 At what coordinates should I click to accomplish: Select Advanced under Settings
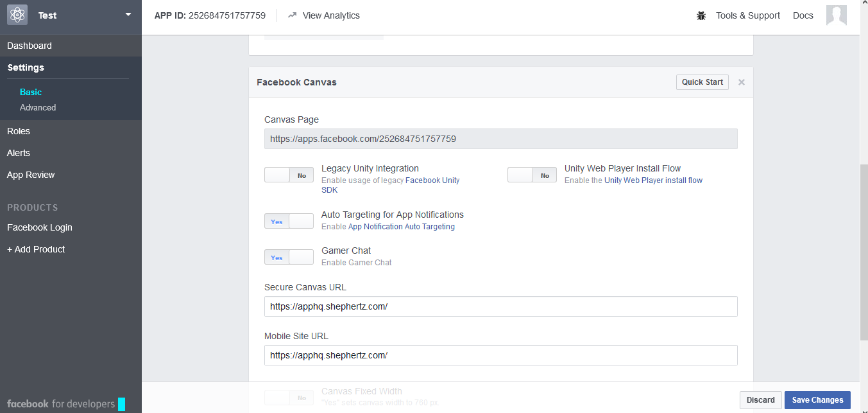tap(38, 107)
